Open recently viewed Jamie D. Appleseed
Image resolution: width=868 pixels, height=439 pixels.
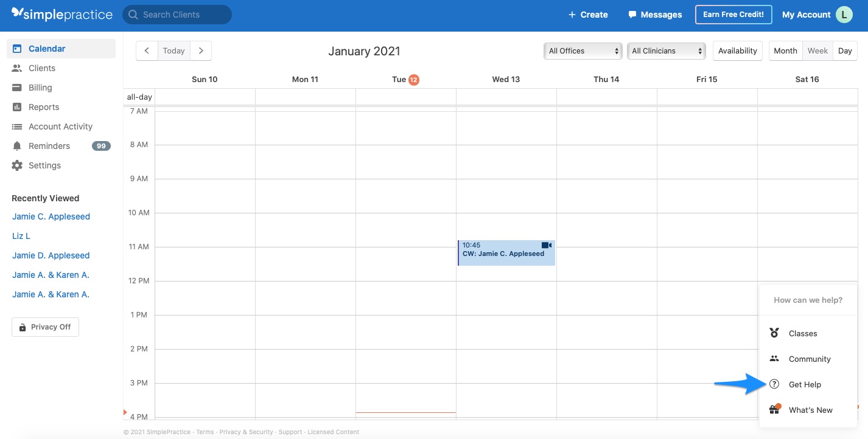[51, 255]
